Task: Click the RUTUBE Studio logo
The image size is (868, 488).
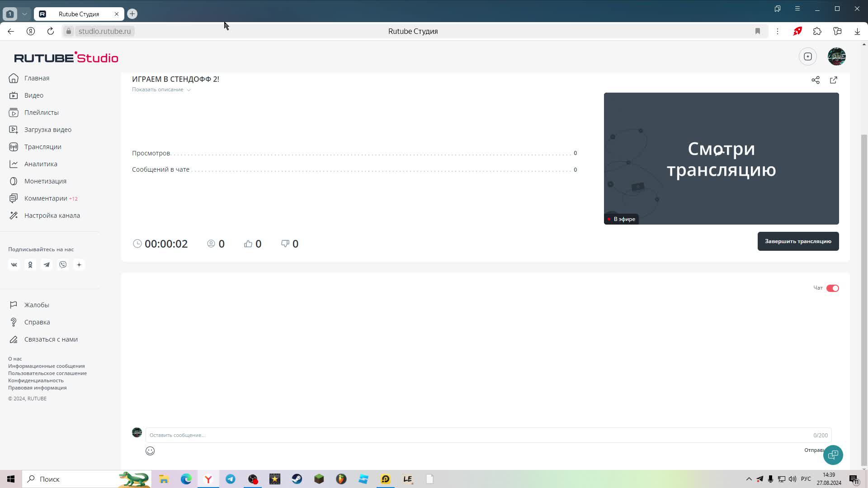Action: click(66, 57)
